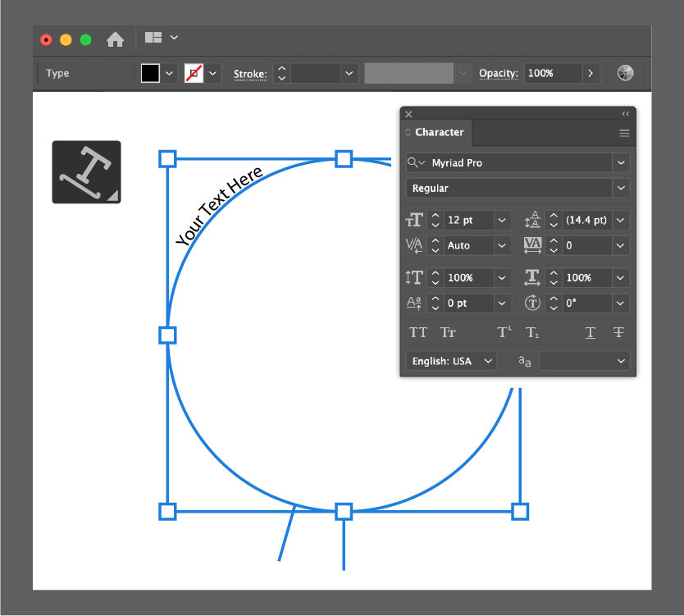This screenshot has height=616, width=684.
Task: Open the English: USA language dropdown
Action: pos(452,361)
